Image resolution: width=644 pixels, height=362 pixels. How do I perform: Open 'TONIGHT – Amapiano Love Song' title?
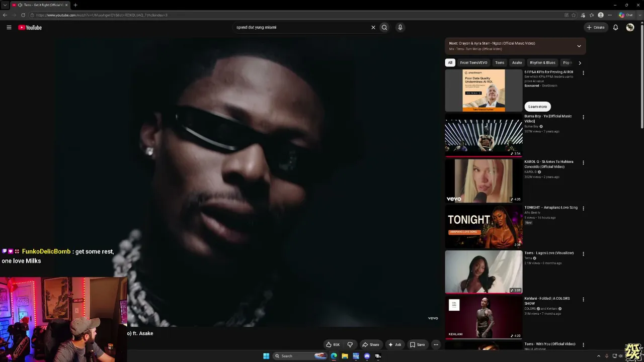click(x=551, y=208)
